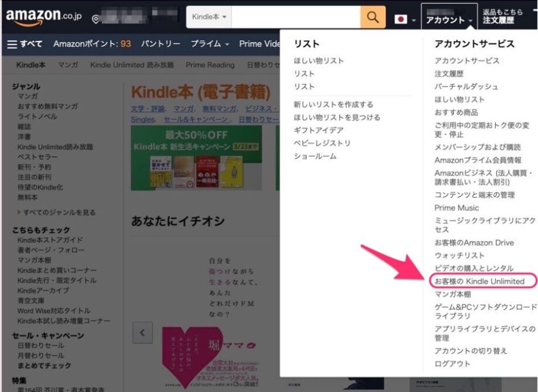Open ライトノベル in genre sidebar
The image size is (538, 392).
(37, 116)
